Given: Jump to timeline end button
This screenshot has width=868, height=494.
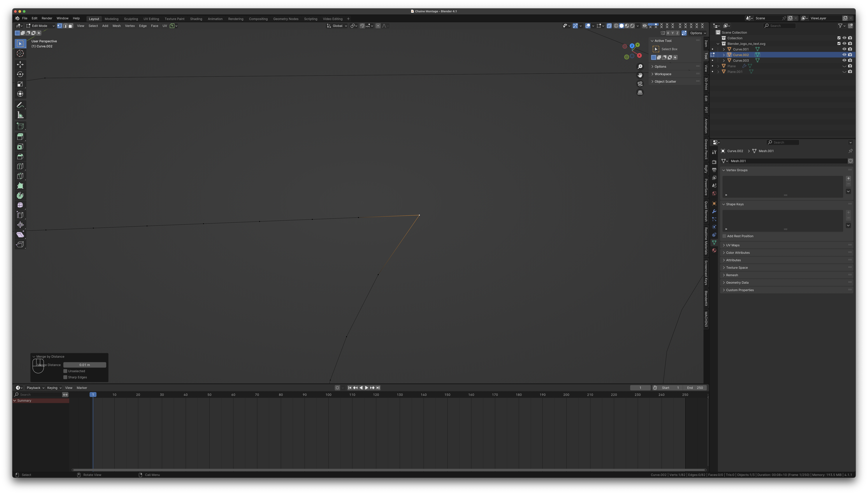Looking at the screenshot, I should 378,388.
